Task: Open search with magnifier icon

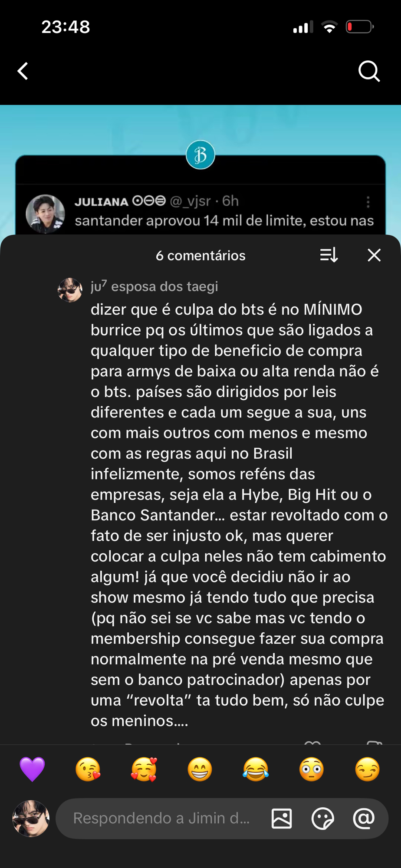Action: click(x=369, y=71)
